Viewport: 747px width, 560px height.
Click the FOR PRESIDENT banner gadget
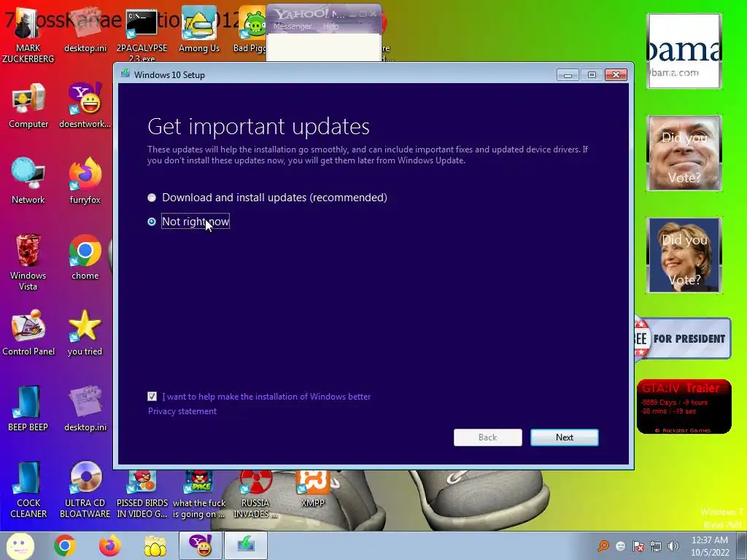click(x=682, y=338)
